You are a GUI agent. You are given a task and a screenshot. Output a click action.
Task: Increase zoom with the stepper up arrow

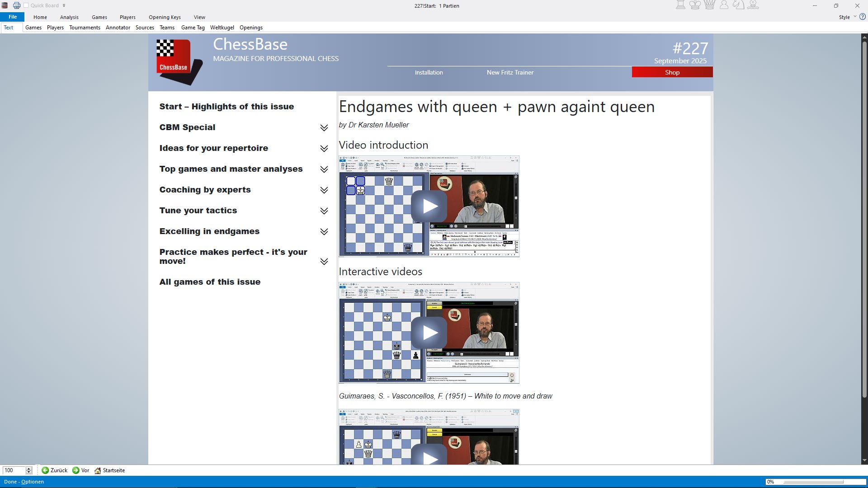click(x=29, y=469)
